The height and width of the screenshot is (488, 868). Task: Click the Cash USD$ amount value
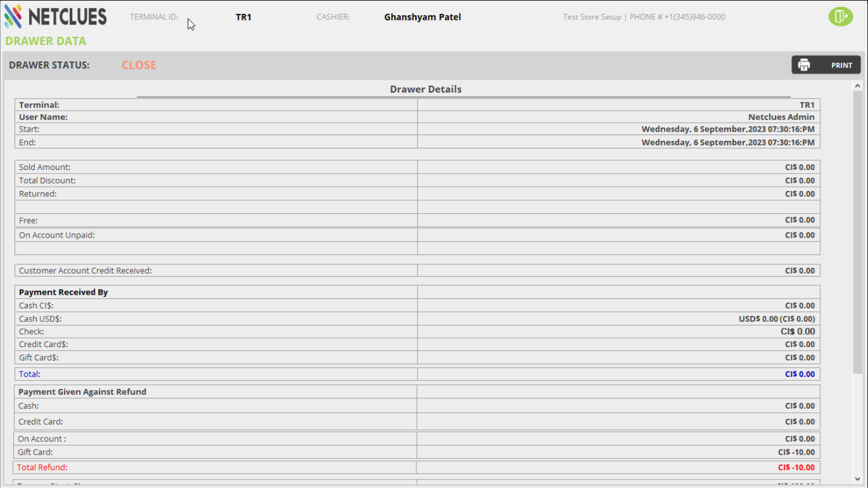[776, 319]
